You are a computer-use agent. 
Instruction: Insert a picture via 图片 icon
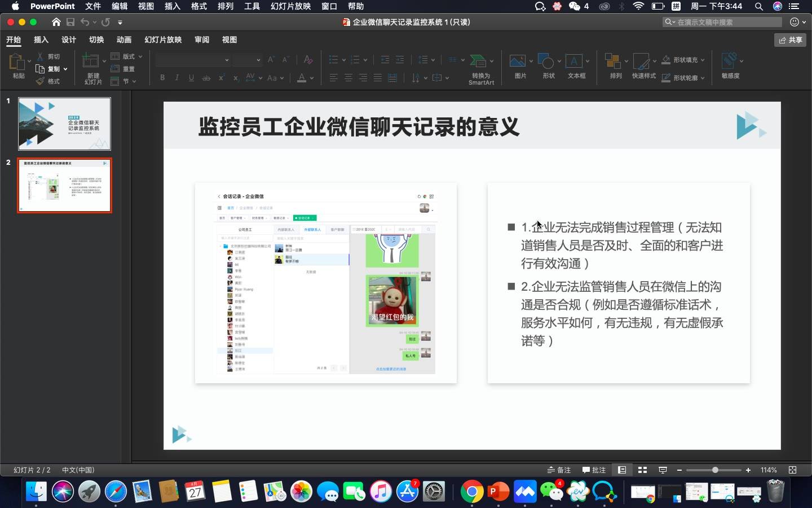click(518, 60)
